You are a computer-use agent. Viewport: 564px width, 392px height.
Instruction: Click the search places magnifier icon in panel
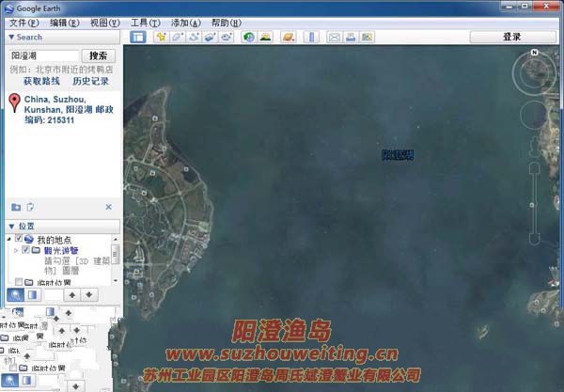(16, 295)
